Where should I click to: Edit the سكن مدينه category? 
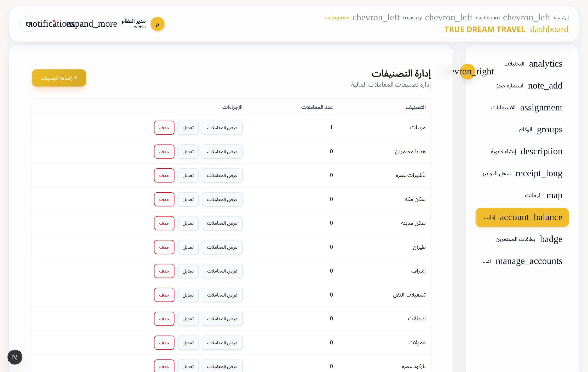(188, 223)
